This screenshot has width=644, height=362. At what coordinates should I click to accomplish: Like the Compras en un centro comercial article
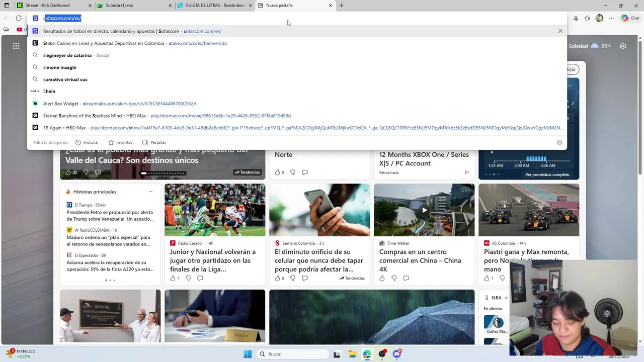pyautogui.click(x=382, y=278)
